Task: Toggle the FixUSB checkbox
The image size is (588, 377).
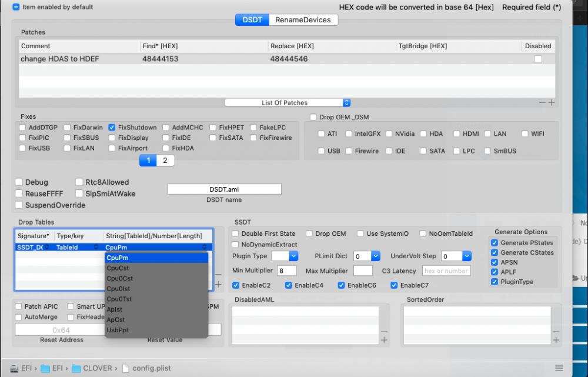Action: point(22,148)
